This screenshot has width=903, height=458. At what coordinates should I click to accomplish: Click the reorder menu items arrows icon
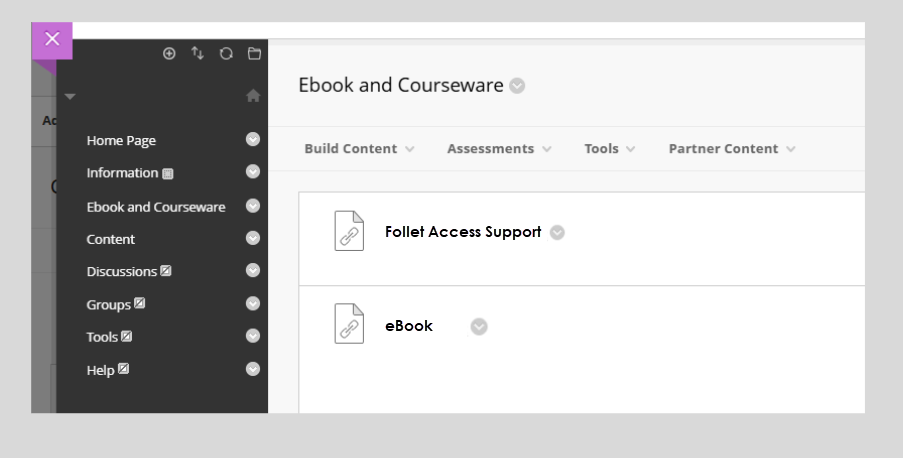coord(198,54)
